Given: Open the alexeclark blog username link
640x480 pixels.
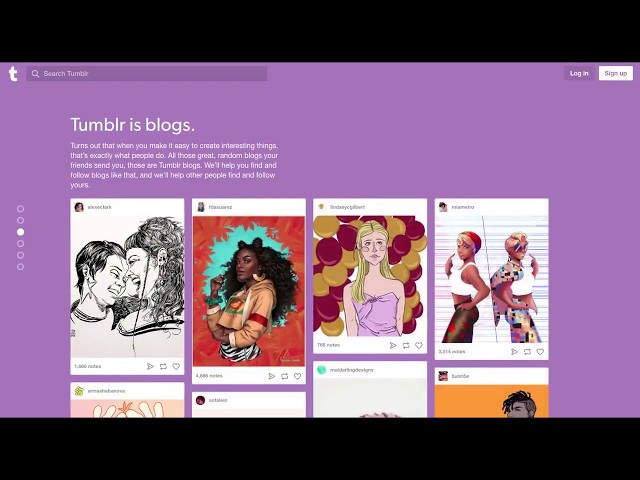Looking at the screenshot, I should pos(100,207).
